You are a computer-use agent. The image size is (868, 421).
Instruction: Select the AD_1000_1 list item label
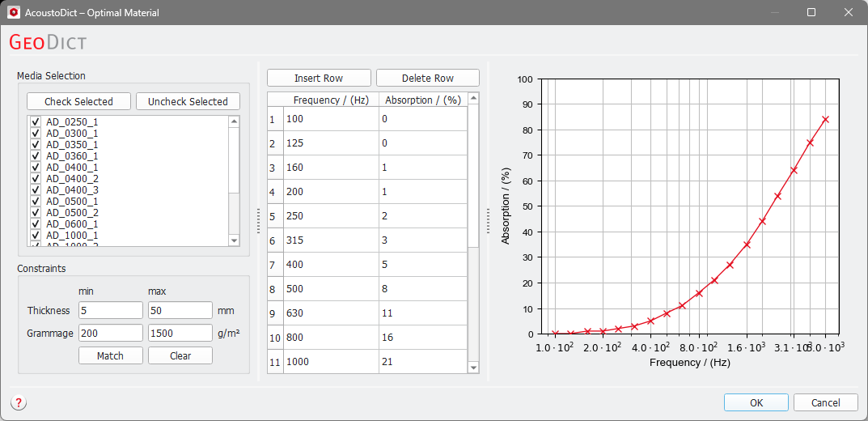pos(73,236)
